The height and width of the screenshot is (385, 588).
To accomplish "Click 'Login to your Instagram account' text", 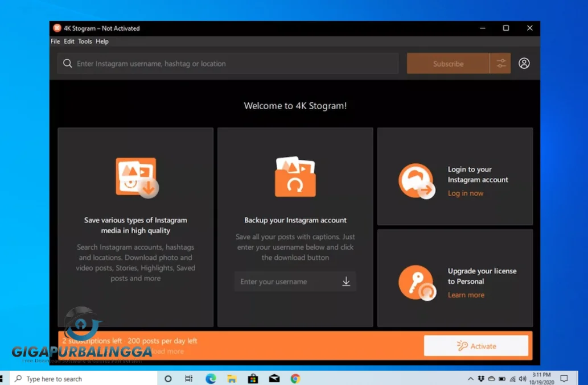I will (478, 175).
